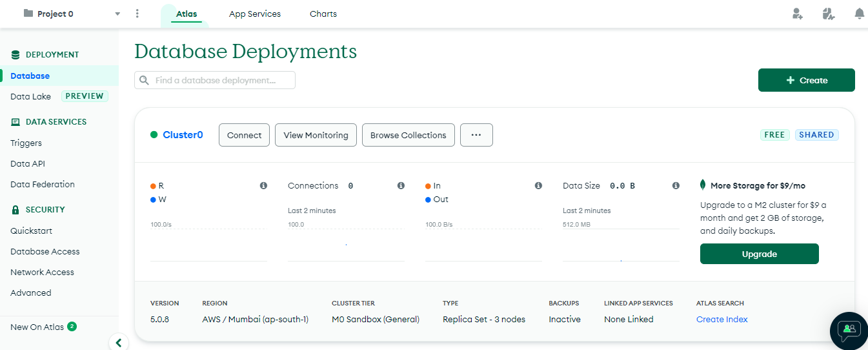Click the Connect button
Viewport: 868px width, 350px height.
[x=245, y=135]
